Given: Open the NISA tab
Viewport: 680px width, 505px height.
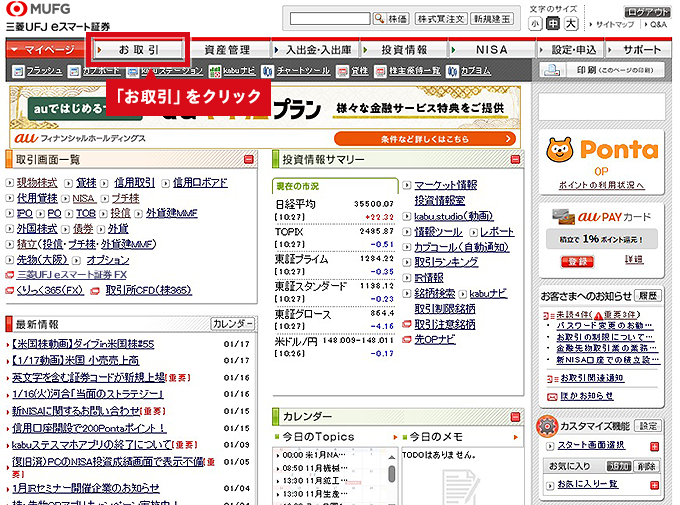Looking at the screenshot, I should (x=491, y=50).
